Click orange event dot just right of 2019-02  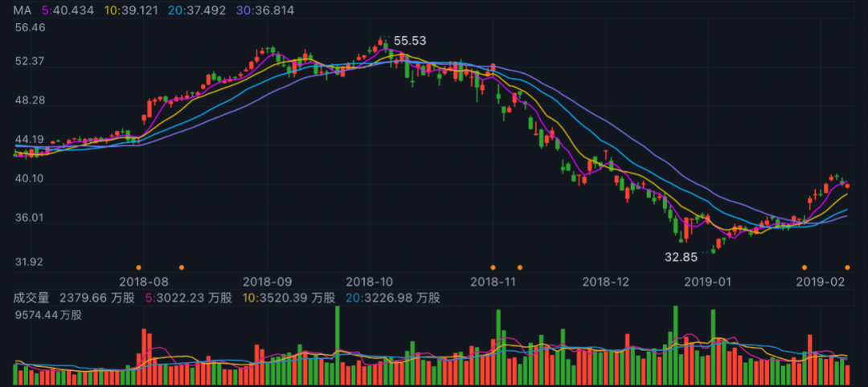[x=848, y=267]
